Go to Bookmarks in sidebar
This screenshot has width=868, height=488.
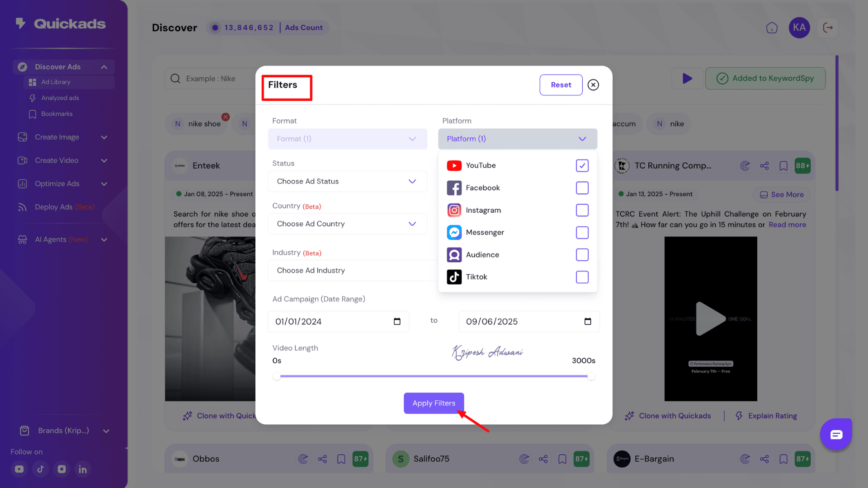pos(57,114)
